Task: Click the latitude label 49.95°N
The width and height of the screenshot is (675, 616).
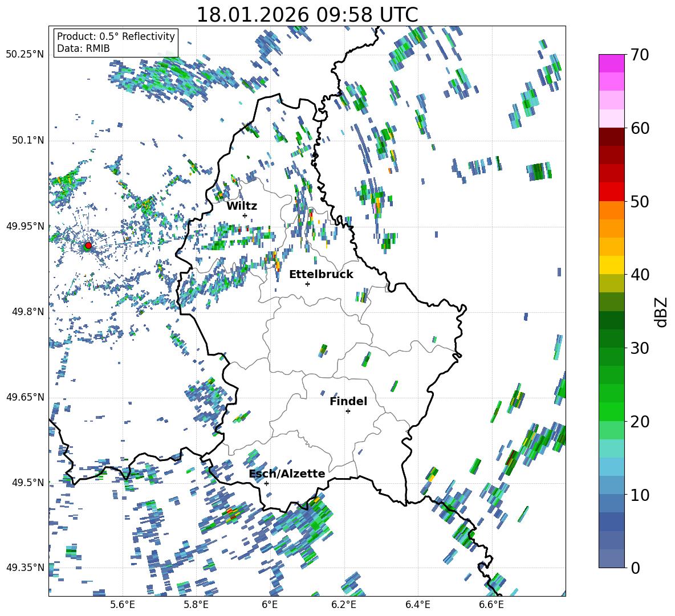Action: point(25,226)
